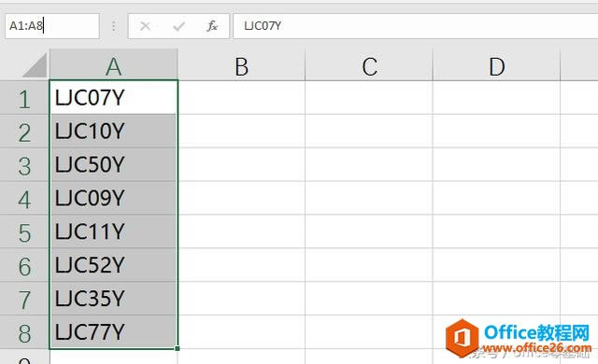Click cell containing LJC10Y
The height and width of the screenshot is (364, 598).
coord(113,131)
